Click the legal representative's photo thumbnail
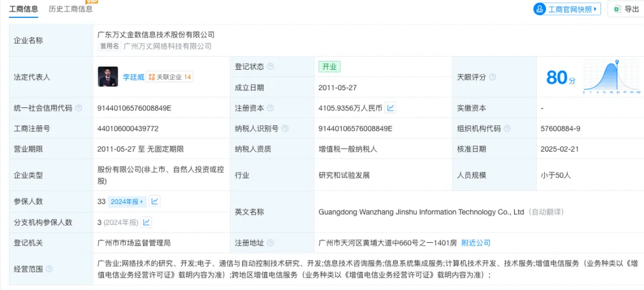Screen dimensions: 644x290 point(108,77)
